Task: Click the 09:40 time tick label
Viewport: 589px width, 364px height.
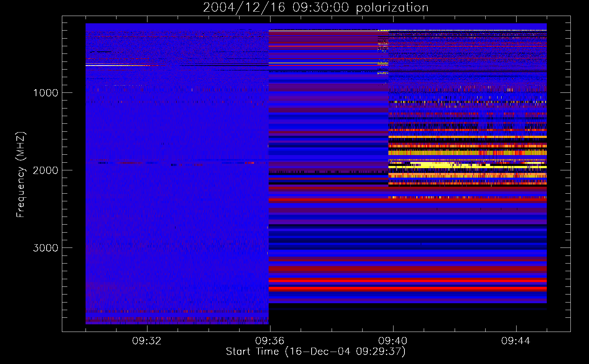Action: tap(393, 341)
